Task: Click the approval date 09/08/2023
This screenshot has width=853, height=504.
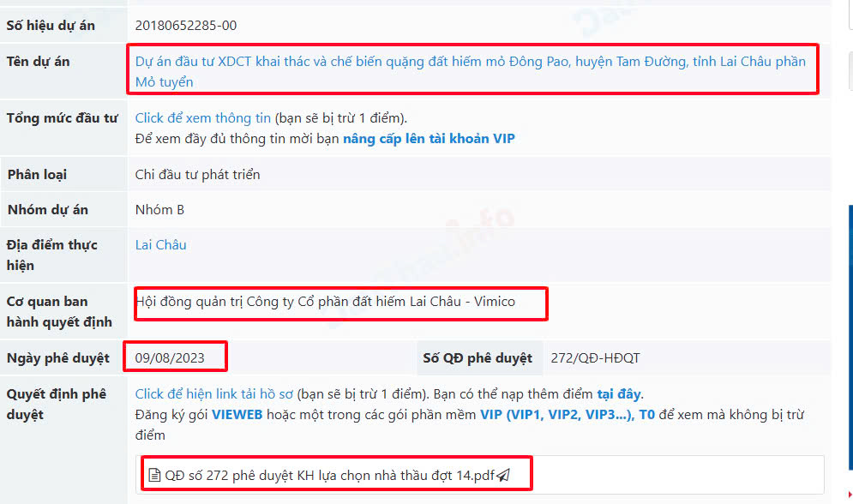Action: [x=170, y=357]
